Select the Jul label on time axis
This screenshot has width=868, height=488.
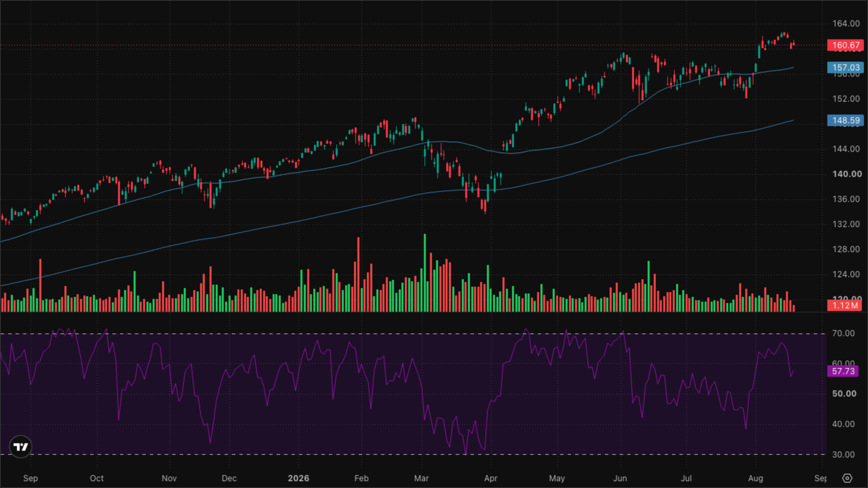click(686, 478)
